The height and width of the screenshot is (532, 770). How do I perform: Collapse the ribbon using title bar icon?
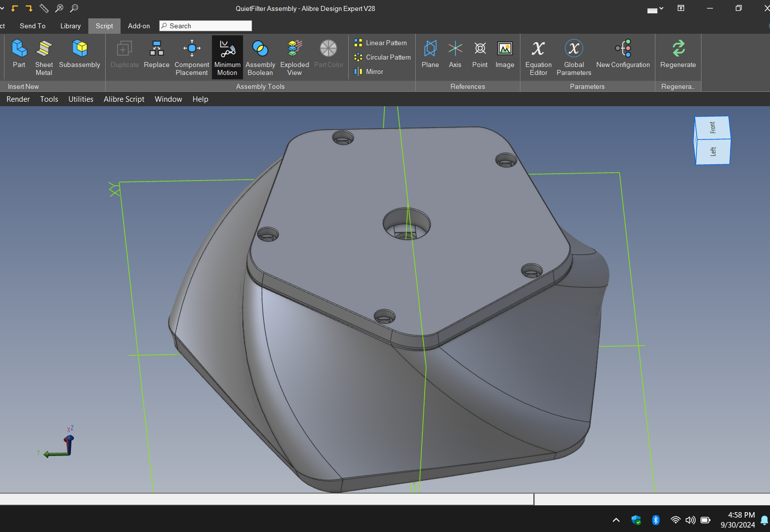tap(681, 8)
